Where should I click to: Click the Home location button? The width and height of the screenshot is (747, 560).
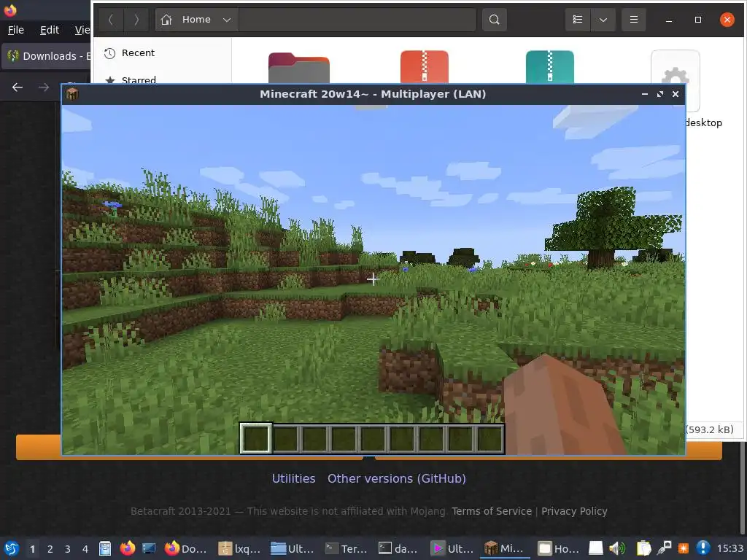coord(186,20)
